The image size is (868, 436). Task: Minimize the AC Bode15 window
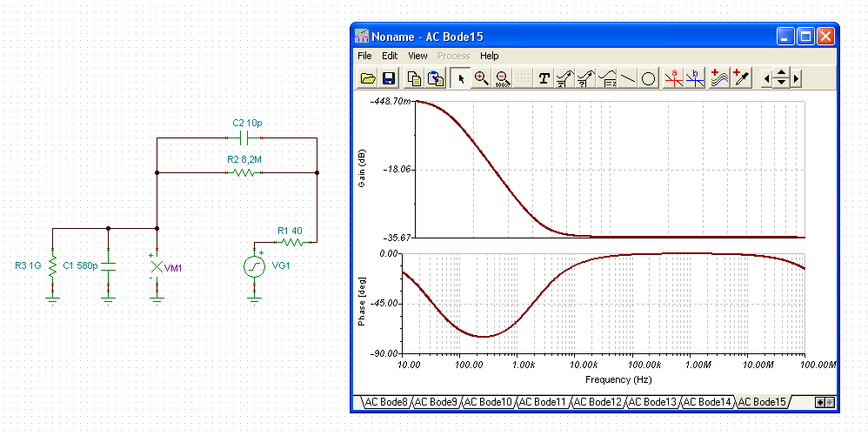tap(785, 37)
